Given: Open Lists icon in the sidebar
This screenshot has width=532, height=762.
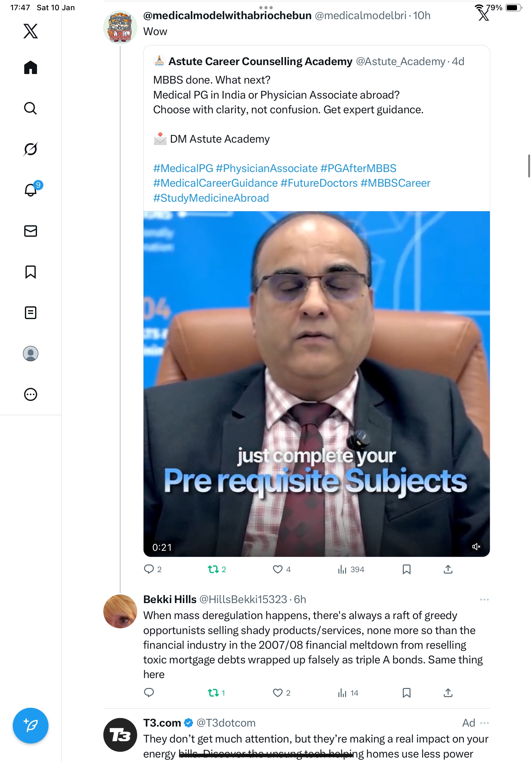Looking at the screenshot, I should point(31,313).
